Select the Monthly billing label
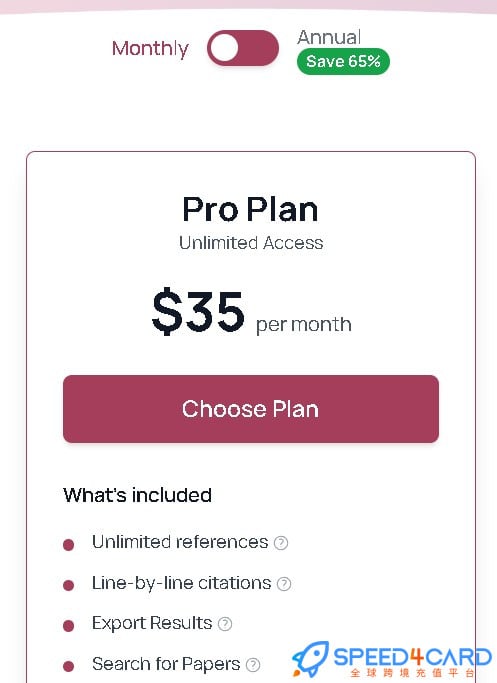 coord(150,48)
